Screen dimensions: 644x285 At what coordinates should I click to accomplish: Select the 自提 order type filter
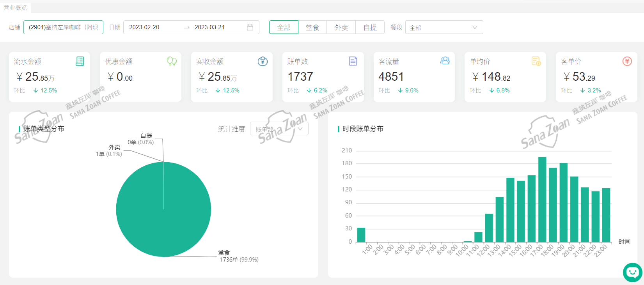(x=370, y=27)
